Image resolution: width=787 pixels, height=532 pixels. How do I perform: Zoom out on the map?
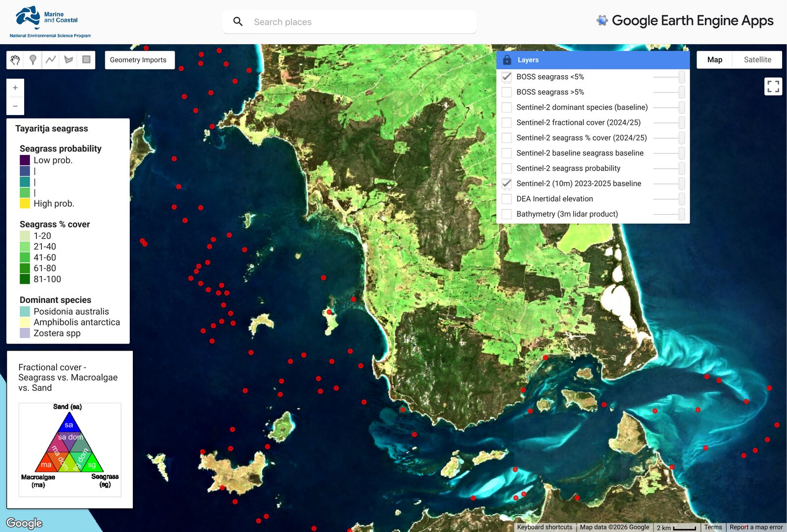click(x=15, y=106)
